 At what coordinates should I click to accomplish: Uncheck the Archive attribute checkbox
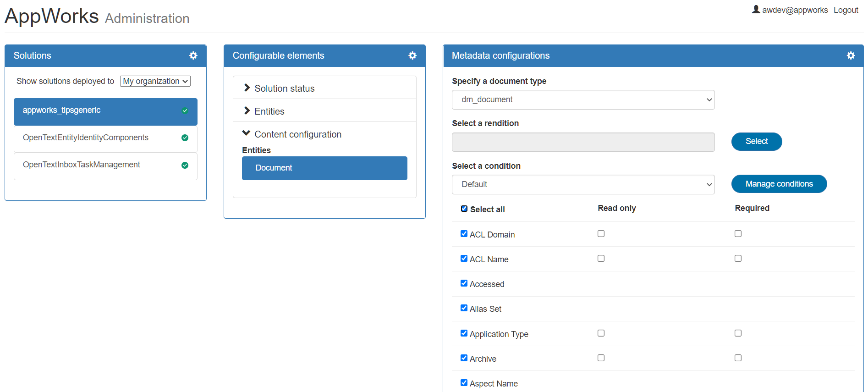(x=464, y=358)
